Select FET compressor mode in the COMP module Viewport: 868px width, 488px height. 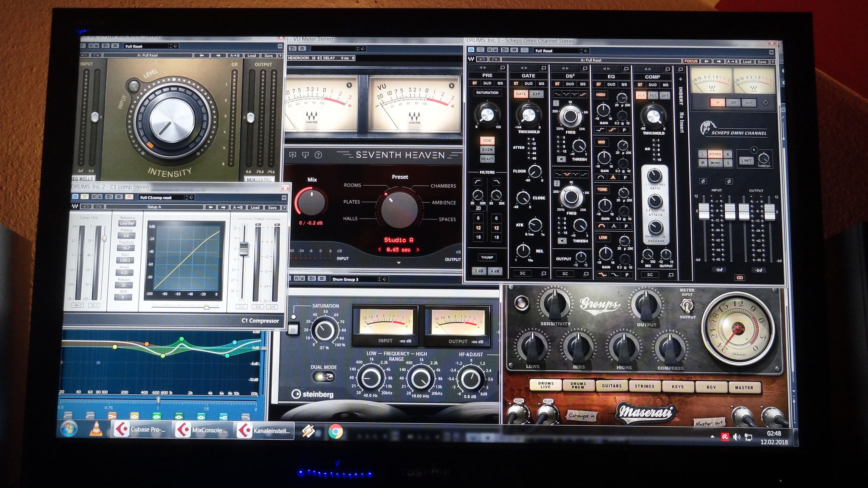coord(654,96)
